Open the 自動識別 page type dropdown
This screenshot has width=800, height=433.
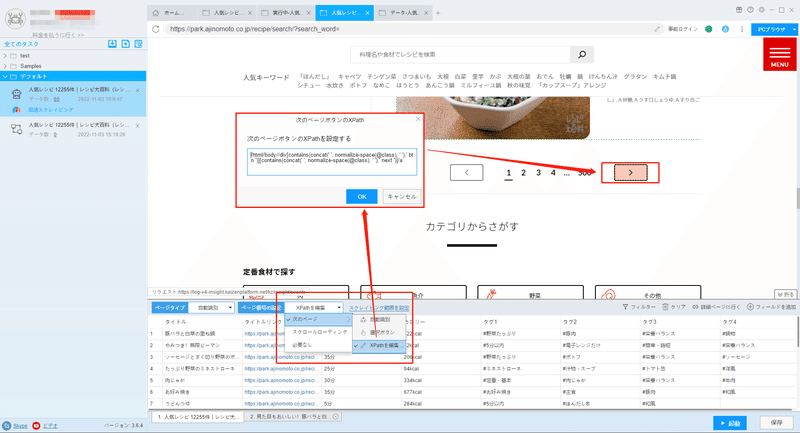[211, 308]
